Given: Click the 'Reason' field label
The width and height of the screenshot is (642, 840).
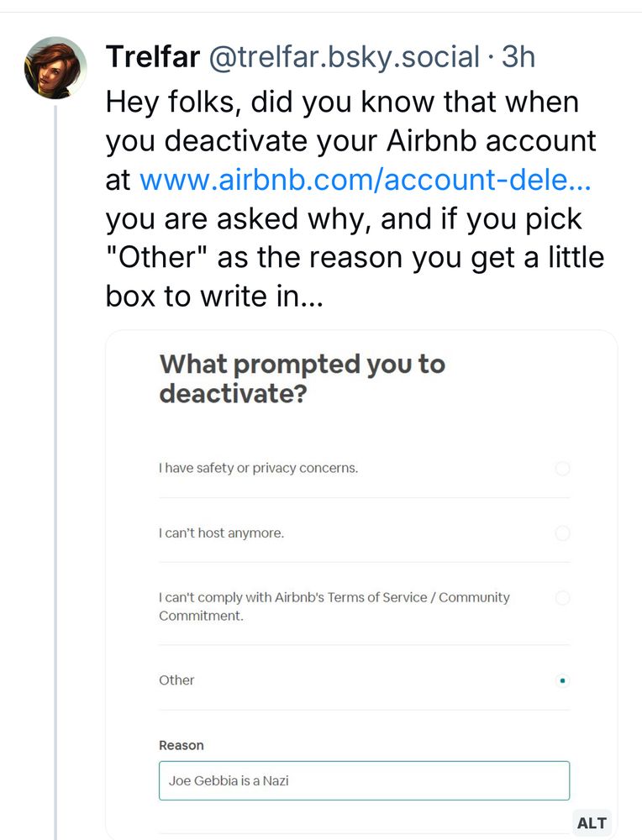Looking at the screenshot, I should 182,745.
